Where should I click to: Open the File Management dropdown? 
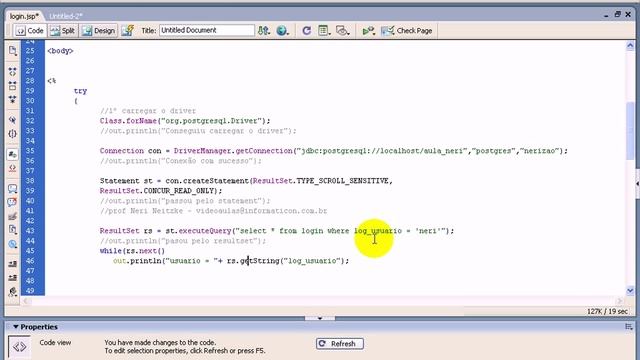click(264, 31)
